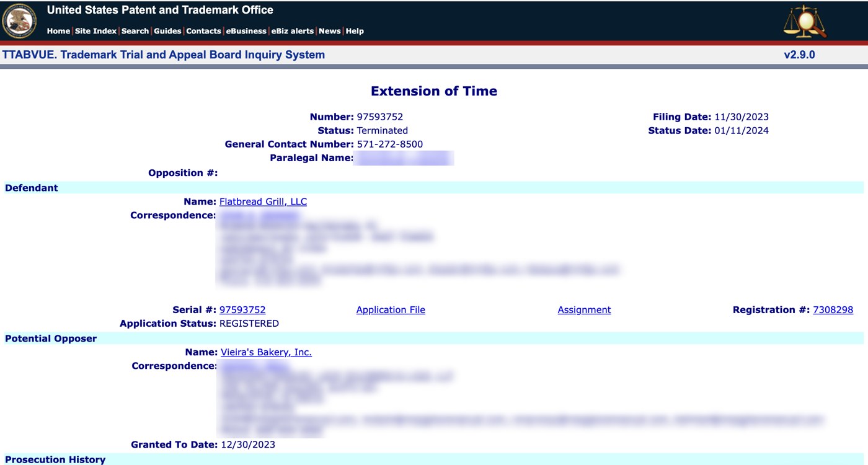Screen dimensions: 868x465
Task: Open the Application File link
Action: point(391,309)
